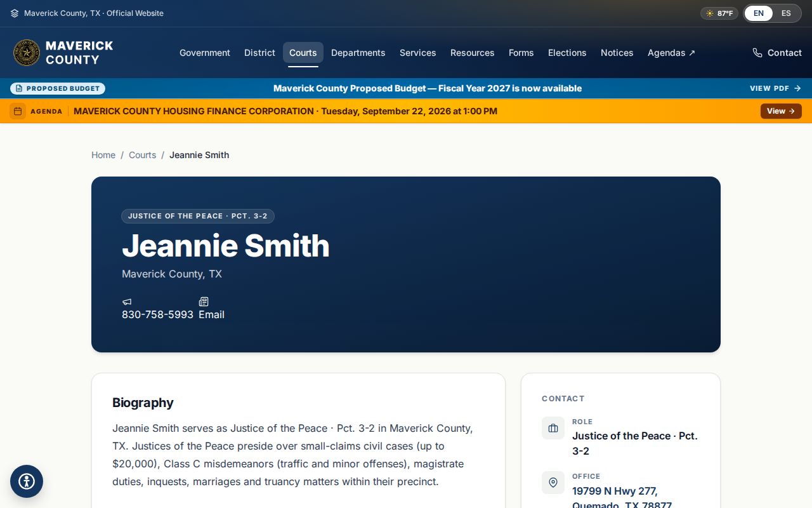Click the Jeannie Smith heading
Viewport: 812px width, 508px height.
[x=226, y=246]
